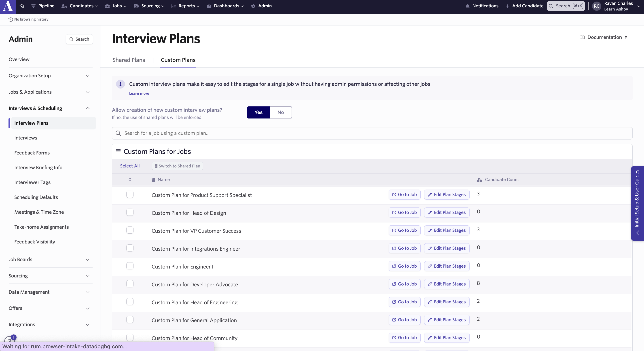Click the Reports chart icon

click(174, 6)
